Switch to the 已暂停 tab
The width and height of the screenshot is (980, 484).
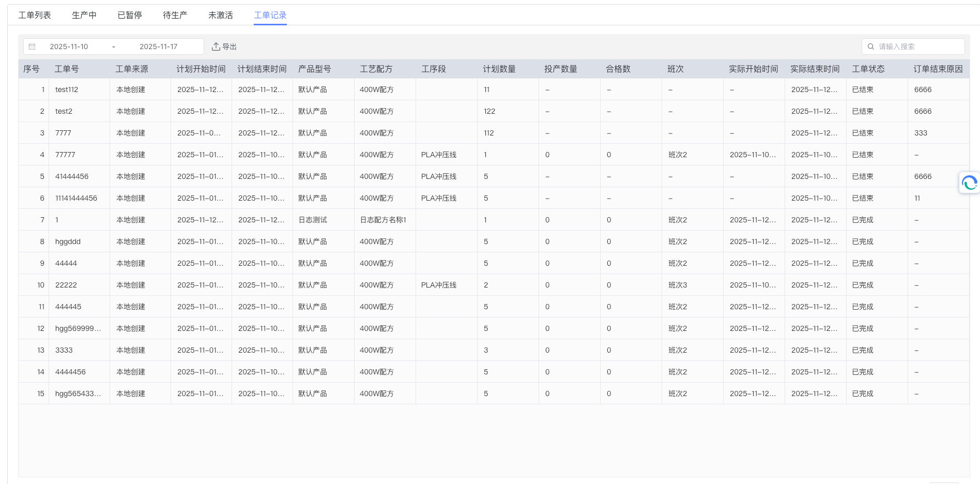[x=129, y=15]
